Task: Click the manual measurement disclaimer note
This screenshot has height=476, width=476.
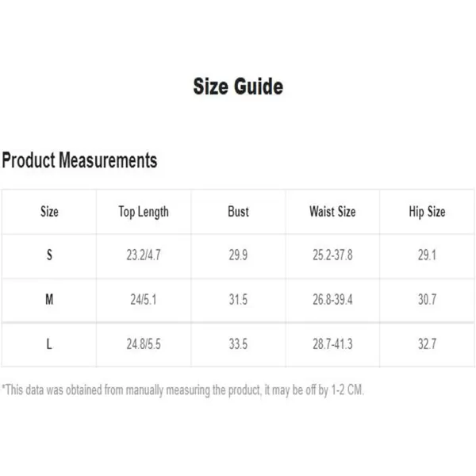Action: 182,390
